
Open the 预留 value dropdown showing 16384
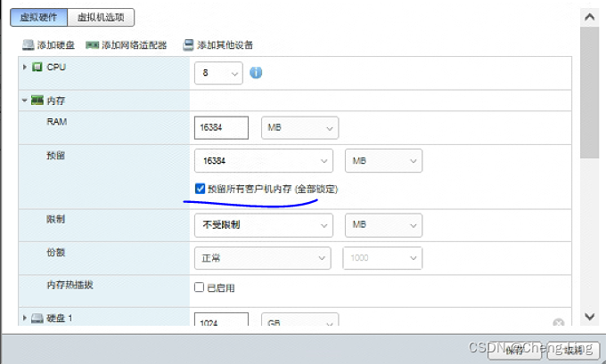pyautogui.click(x=264, y=160)
